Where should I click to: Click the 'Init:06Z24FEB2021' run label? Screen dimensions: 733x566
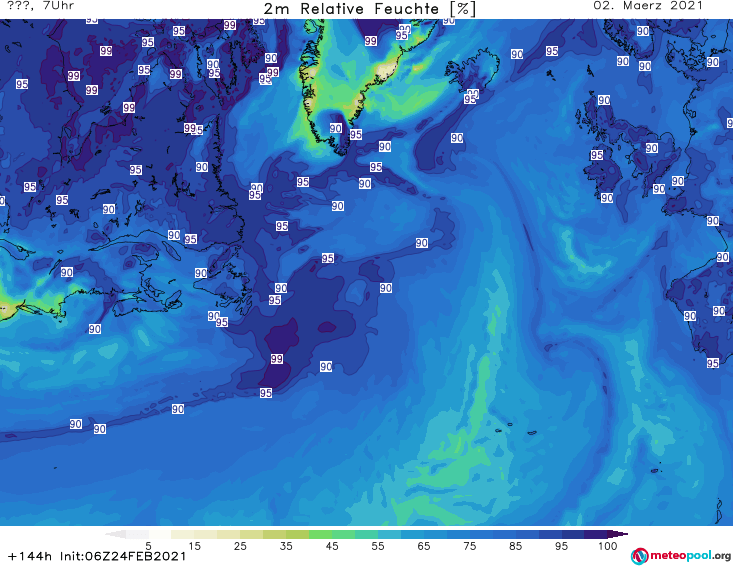[123, 556]
